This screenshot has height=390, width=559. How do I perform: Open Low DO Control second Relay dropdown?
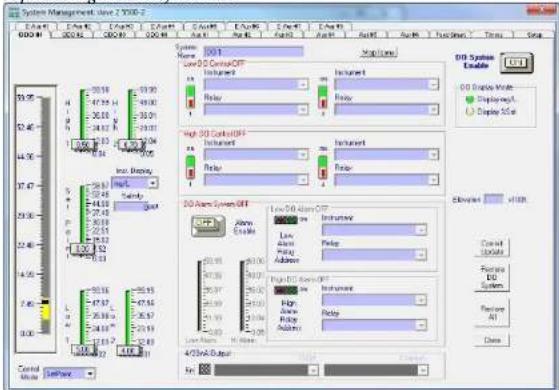point(433,109)
